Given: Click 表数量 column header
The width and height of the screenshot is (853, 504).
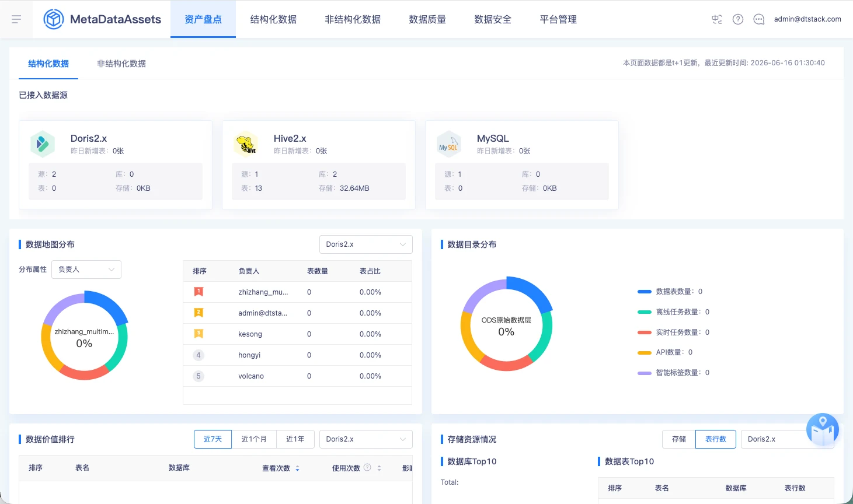Looking at the screenshot, I should (318, 271).
